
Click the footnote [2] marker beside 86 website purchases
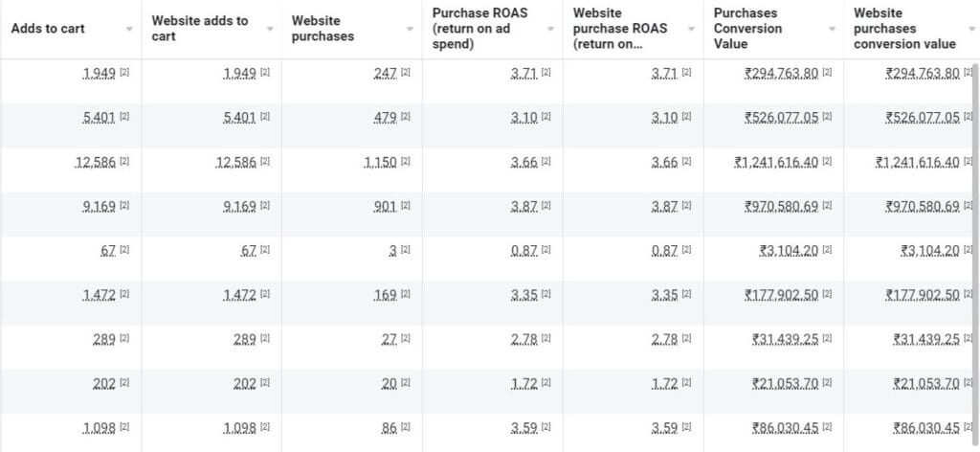pos(406,428)
